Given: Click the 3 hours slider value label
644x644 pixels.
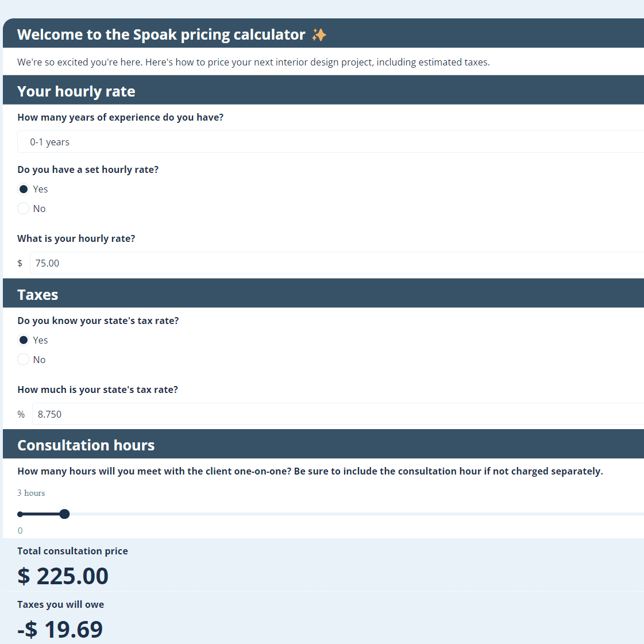Looking at the screenshot, I should [x=31, y=493].
